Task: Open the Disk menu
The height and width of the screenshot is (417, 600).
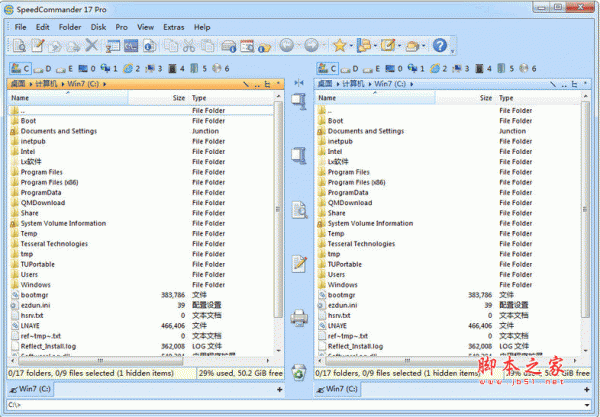Action: click(98, 27)
